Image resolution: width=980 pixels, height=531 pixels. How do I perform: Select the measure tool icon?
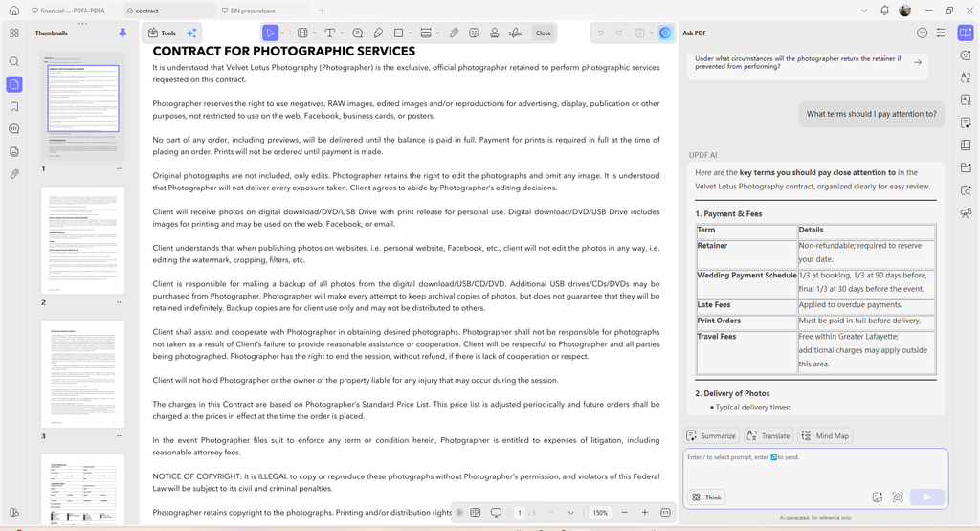pos(426,33)
